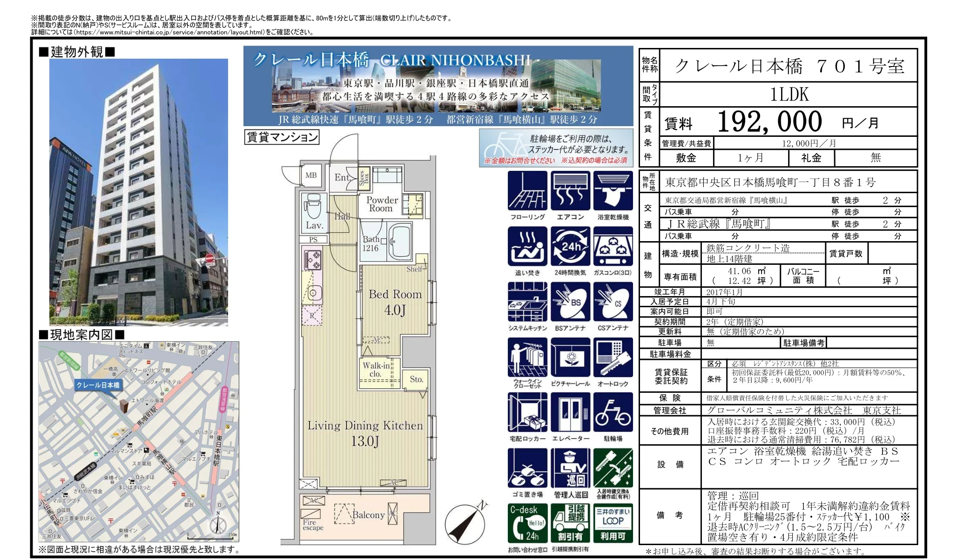Click the Living Dining Kitchen room on floorplan

coord(365,433)
